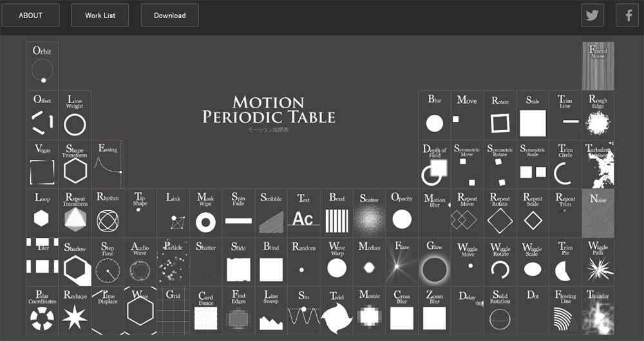This screenshot has width=644, height=341.
Task: Click the Flare starburst tile
Action: click(402, 262)
